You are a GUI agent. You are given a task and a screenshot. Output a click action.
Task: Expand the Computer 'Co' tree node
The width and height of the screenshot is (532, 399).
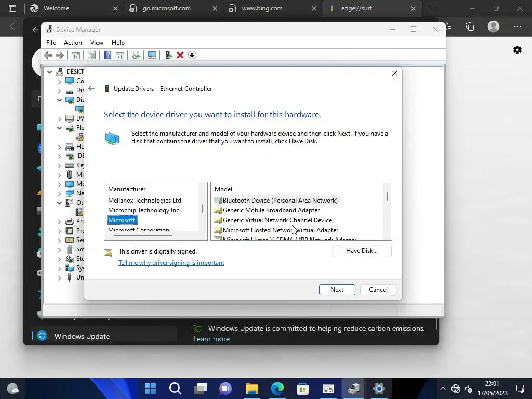[59, 81]
